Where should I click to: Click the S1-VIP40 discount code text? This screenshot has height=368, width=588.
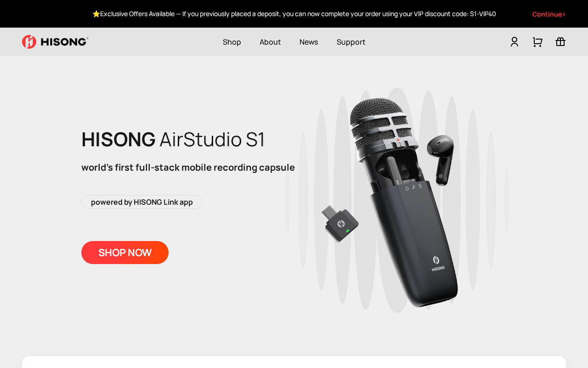tap(483, 14)
